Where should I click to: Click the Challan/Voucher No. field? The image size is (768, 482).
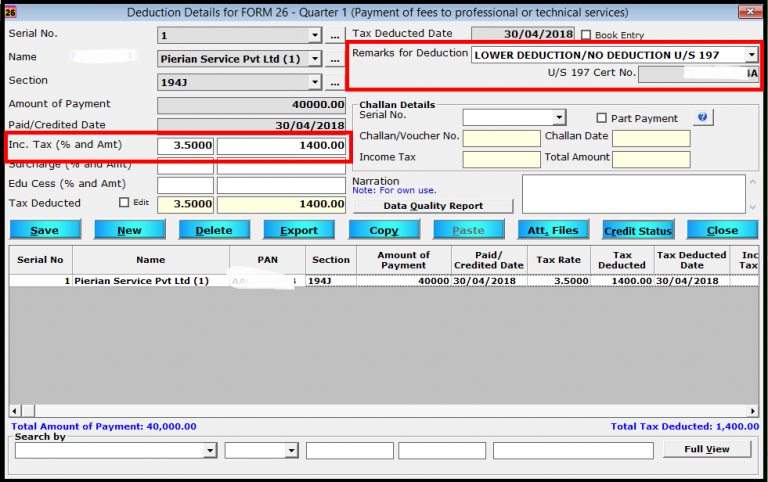click(502, 138)
